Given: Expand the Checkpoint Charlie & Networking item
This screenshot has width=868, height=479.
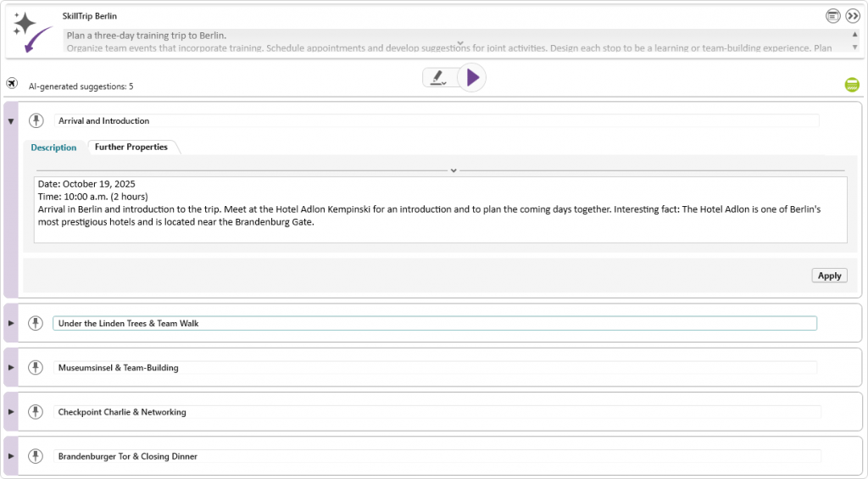Looking at the screenshot, I should pos(10,411).
